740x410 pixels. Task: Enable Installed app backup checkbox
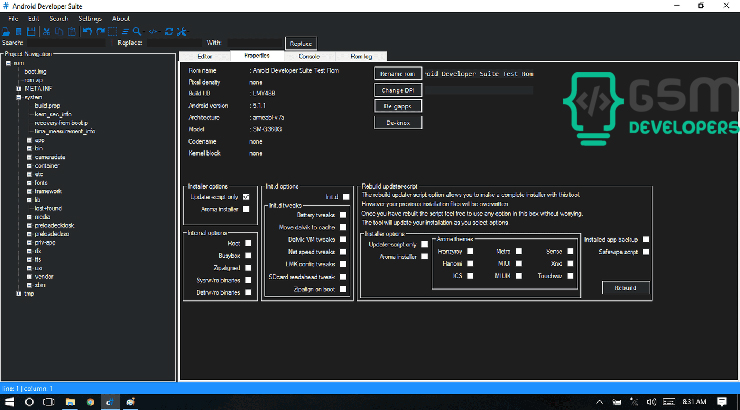[x=646, y=239]
